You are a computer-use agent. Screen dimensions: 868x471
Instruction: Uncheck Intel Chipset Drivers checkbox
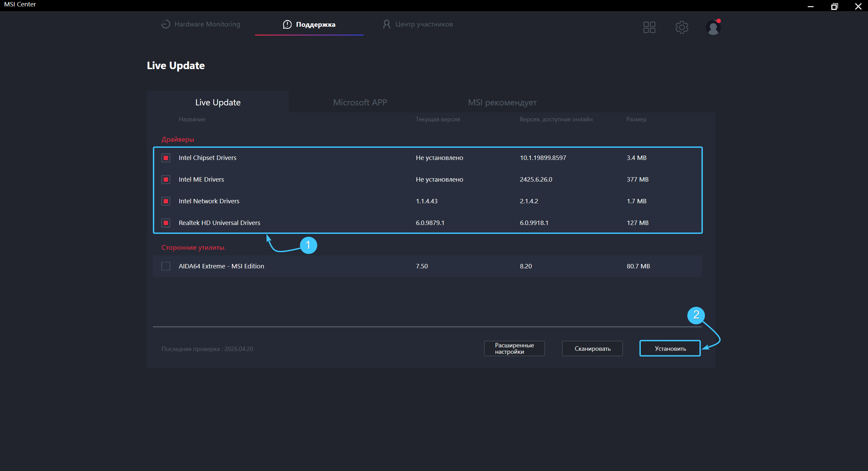(x=166, y=158)
